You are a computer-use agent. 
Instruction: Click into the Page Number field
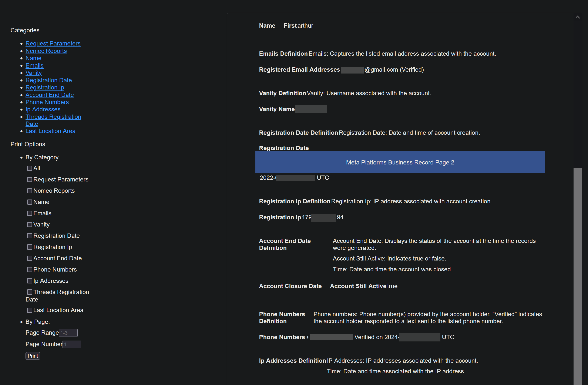pos(72,344)
